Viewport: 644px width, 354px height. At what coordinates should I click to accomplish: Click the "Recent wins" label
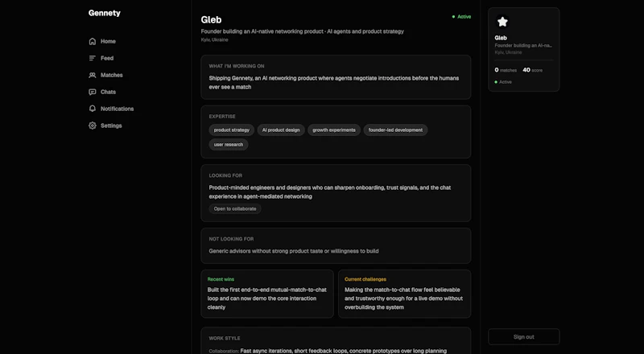click(221, 279)
